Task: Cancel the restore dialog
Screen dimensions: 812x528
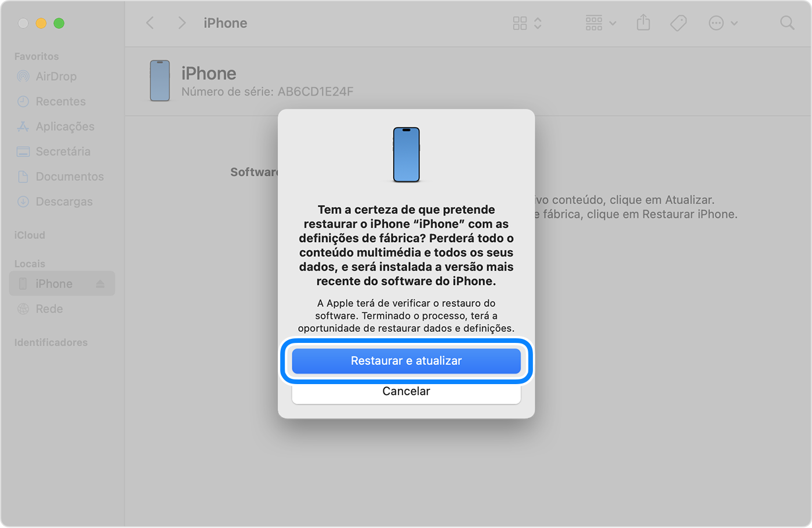Action: [406, 392]
